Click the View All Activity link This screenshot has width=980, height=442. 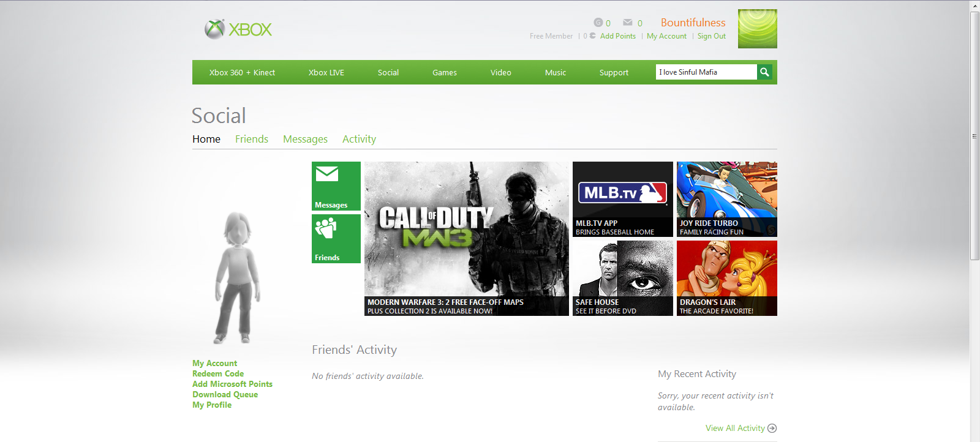[735, 428]
